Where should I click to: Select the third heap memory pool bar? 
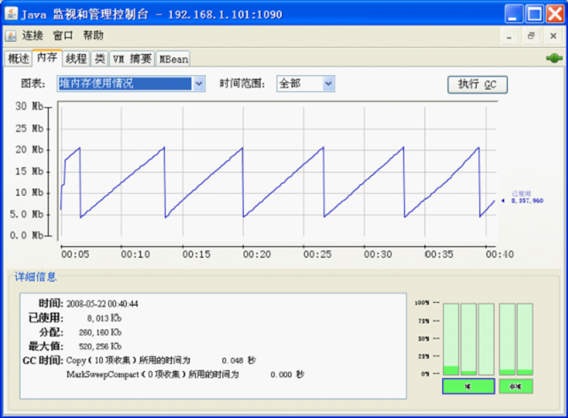pos(486,339)
